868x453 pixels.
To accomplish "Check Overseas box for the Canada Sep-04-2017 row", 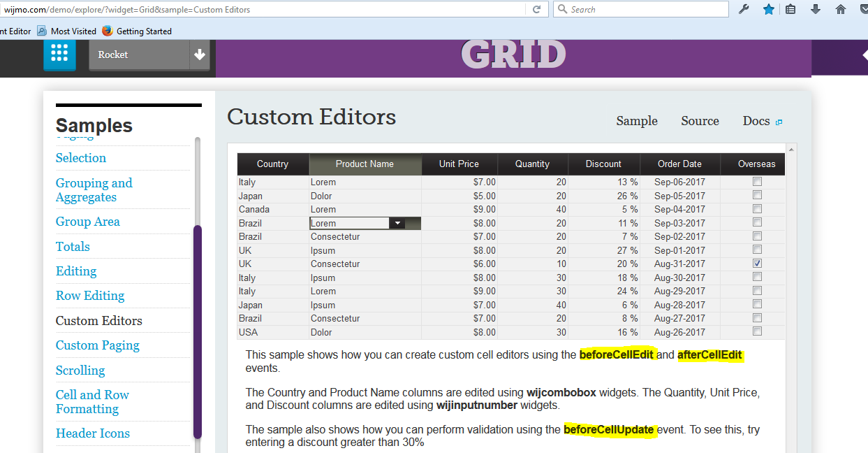I will coord(757,209).
